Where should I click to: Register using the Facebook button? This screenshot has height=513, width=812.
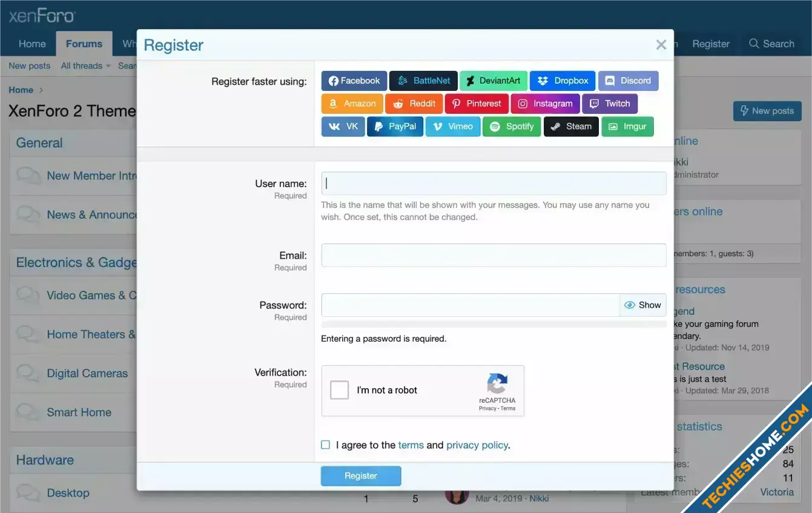coord(354,81)
